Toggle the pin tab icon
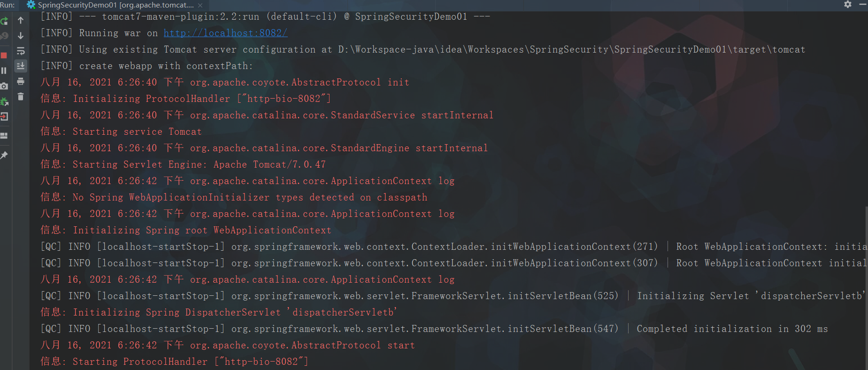 pos(4,155)
